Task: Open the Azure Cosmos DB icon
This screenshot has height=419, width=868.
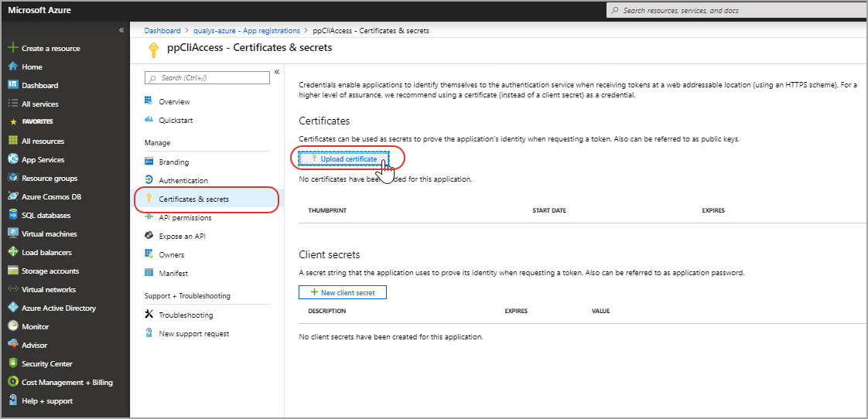Action: (x=13, y=196)
